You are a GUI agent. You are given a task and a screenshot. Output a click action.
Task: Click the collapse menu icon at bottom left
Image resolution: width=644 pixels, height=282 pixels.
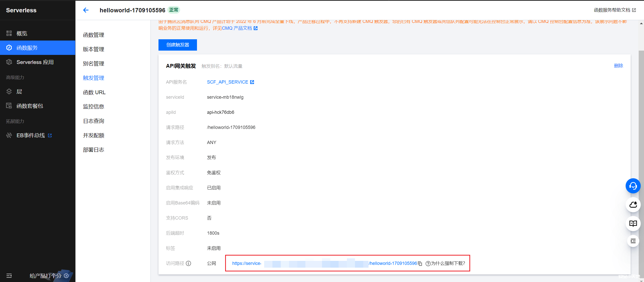point(9,275)
